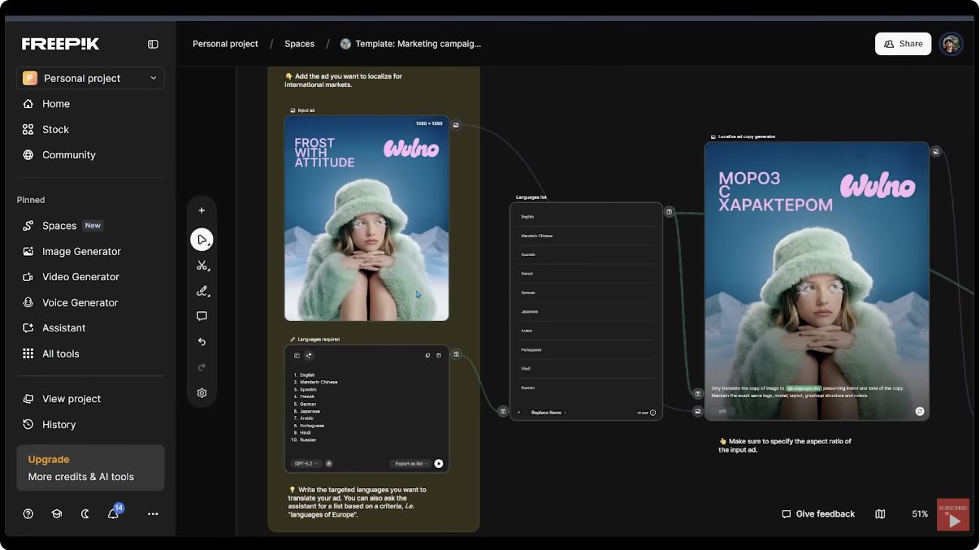Go to Home in sidebar

click(x=56, y=104)
